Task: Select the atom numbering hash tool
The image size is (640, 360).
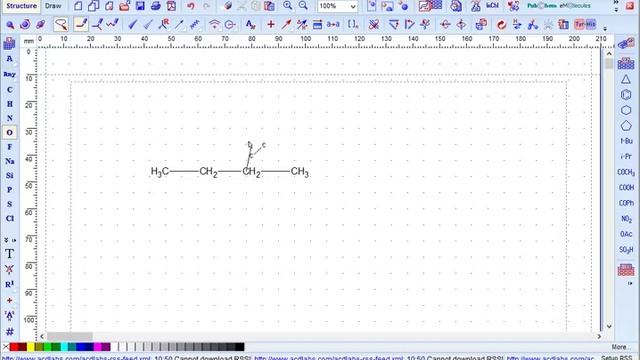Action: coord(9,331)
